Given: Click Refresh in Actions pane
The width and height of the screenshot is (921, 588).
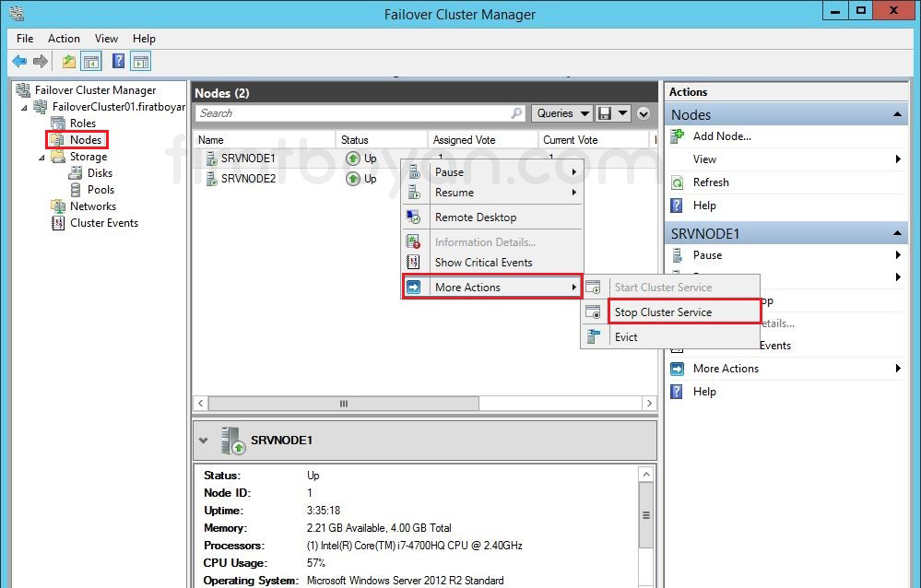Looking at the screenshot, I should pos(711,182).
